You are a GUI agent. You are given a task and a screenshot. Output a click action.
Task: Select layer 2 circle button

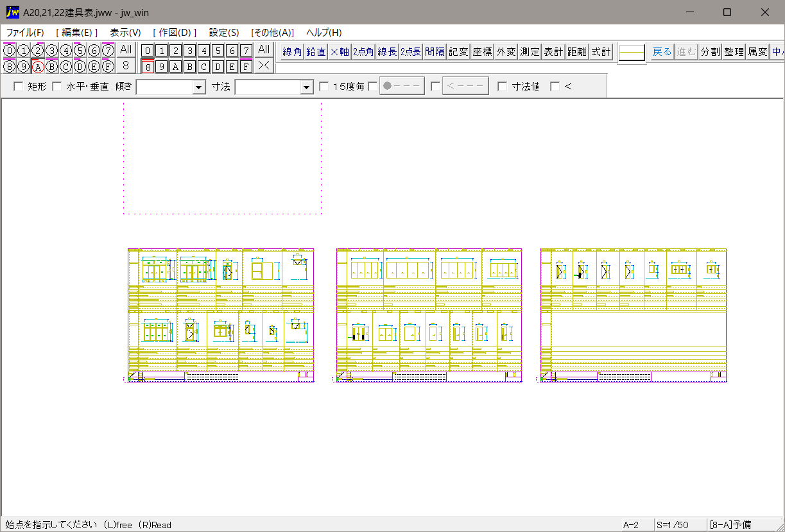(38, 51)
